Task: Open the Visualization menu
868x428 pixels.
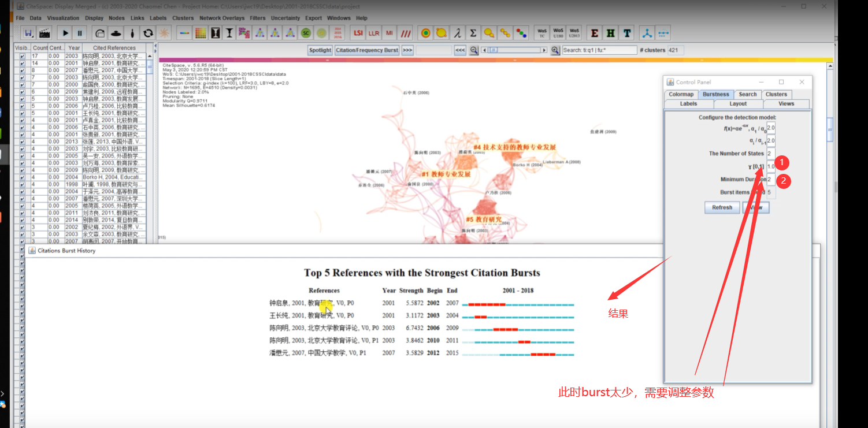Action: coord(63,18)
